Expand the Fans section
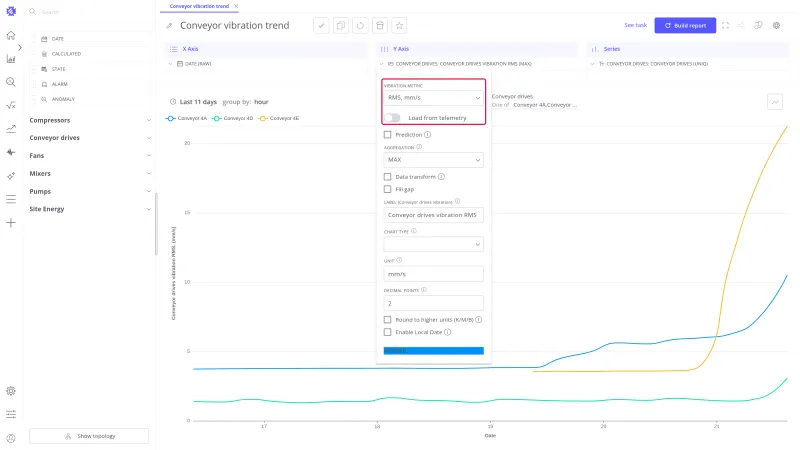 (90, 156)
